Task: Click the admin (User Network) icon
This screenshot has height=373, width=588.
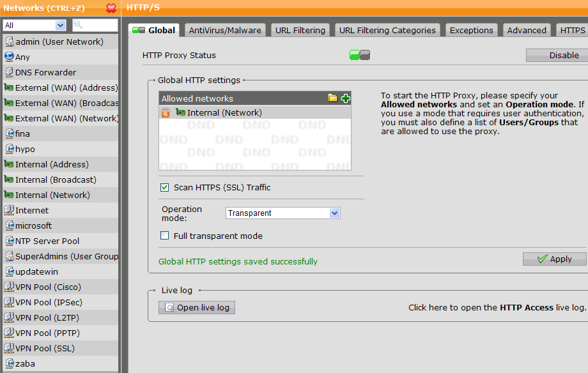Action: point(9,42)
